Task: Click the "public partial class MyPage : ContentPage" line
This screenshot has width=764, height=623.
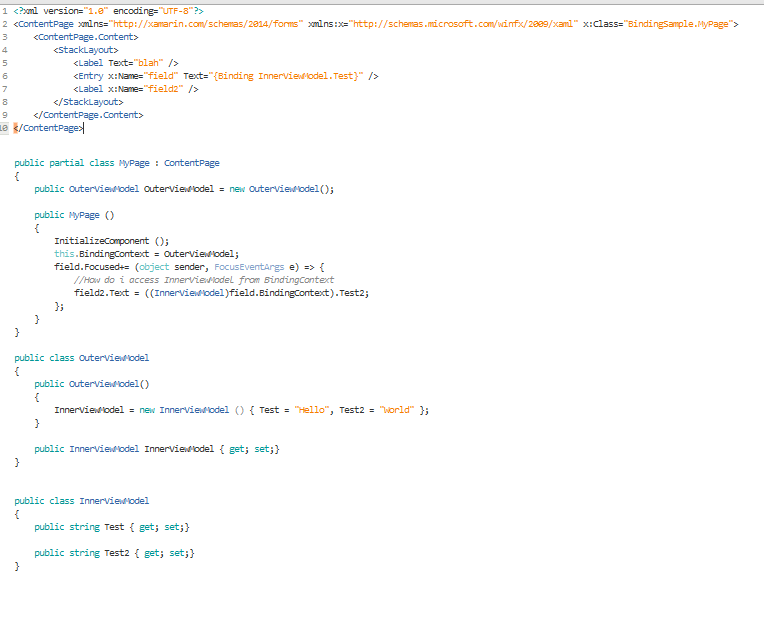Action: pos(117,163)
